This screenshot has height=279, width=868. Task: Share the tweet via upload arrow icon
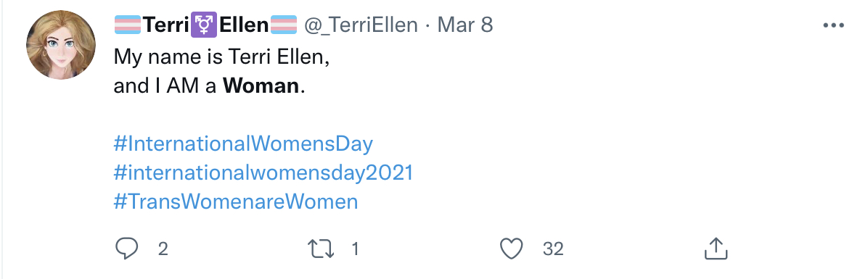[x=715, y=249]
